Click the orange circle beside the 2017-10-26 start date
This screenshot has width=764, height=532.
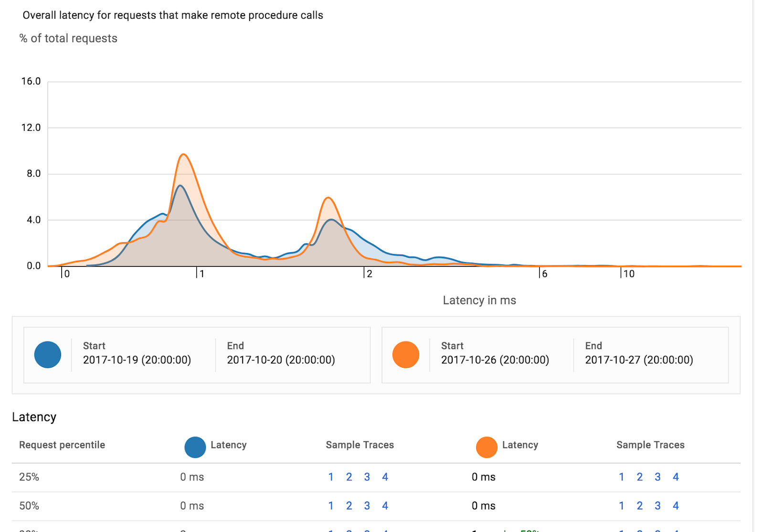(405, 355)
